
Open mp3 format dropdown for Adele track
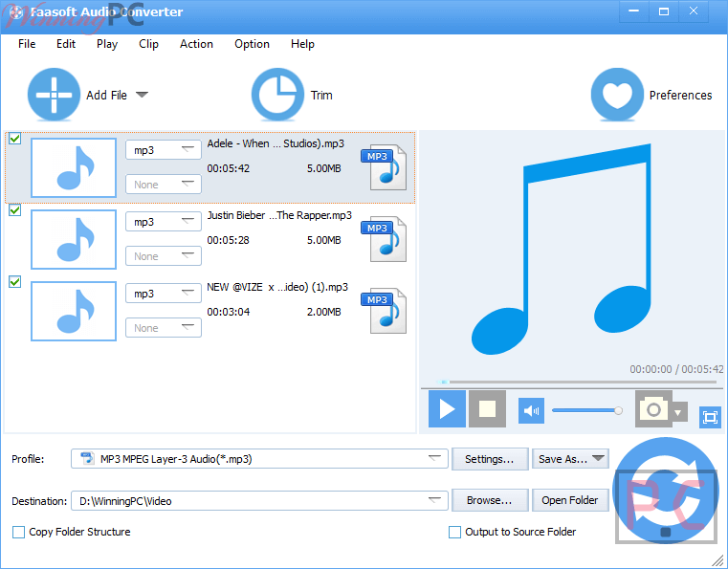point(164,150)
